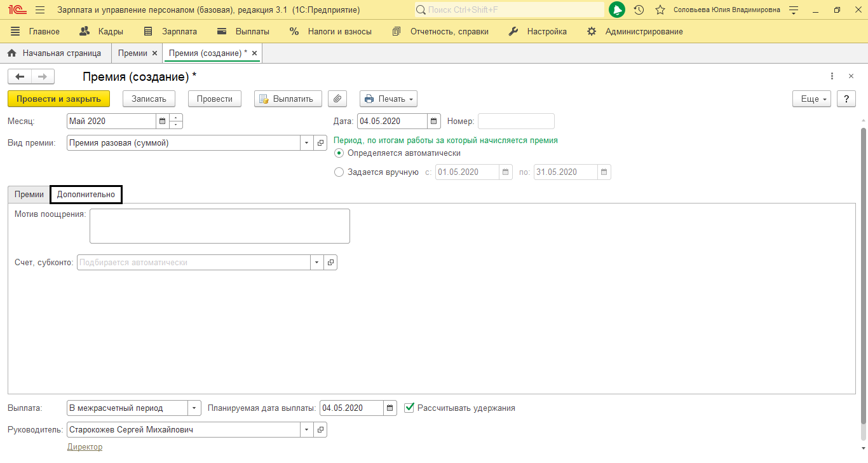This screenshot has height=463, width=868.
Task: Open calendar for Месяц field
Action: (162, 121)
